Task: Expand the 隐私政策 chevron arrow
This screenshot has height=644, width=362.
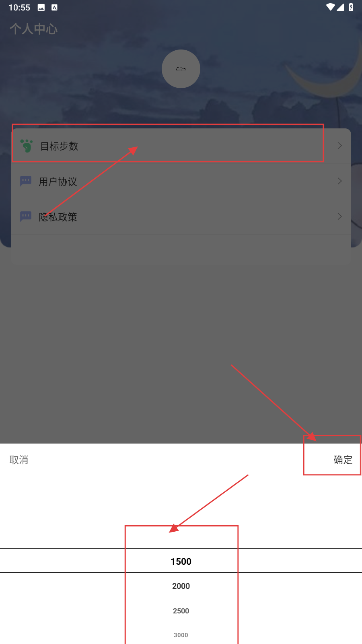Action: pos(340,217)
